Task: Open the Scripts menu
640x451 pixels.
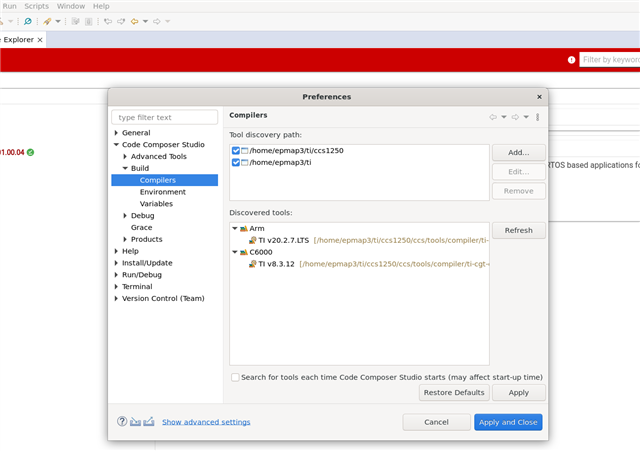Action: (36, 6)
